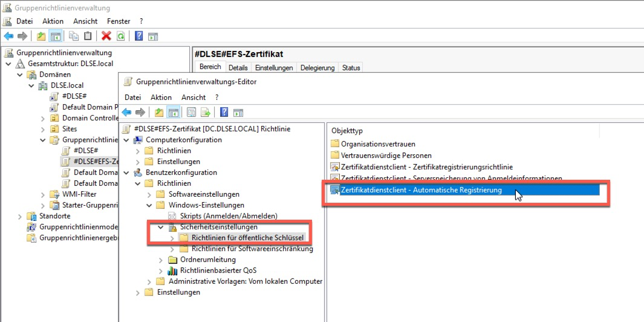Select Gruppenrichtlinienmodellierung tree item
Viewport: 644px width, 322px height.
pos(78,227)
